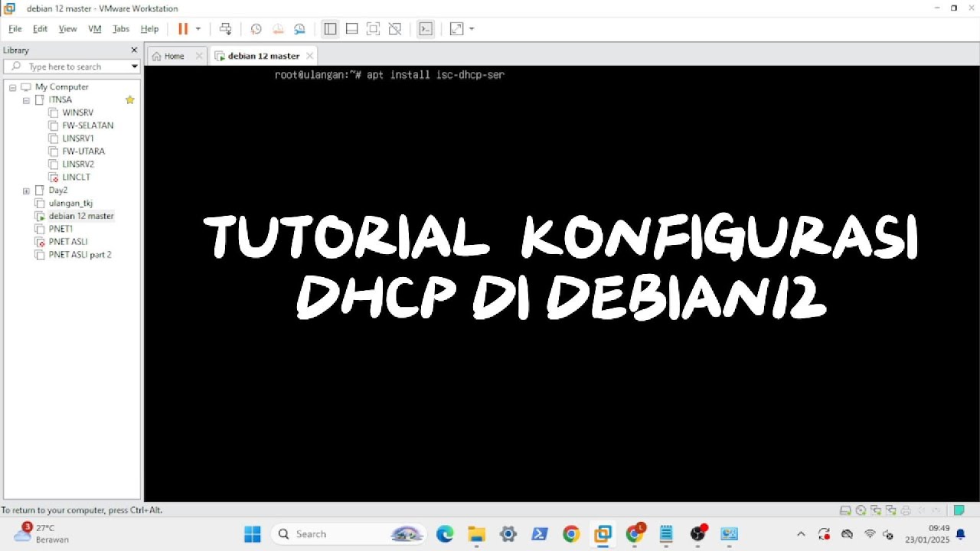Collapse the My Computer tree node
Image resolution: width=980 pixels, height=551 pixels.
(12, 87)
